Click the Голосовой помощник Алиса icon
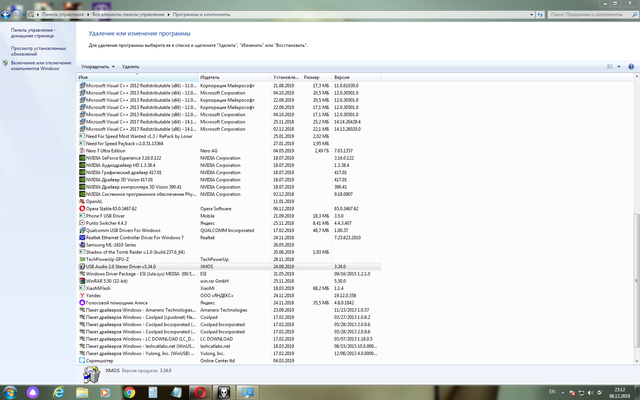Viewport: 640px width, 400px height. click(x=82, y=303)
